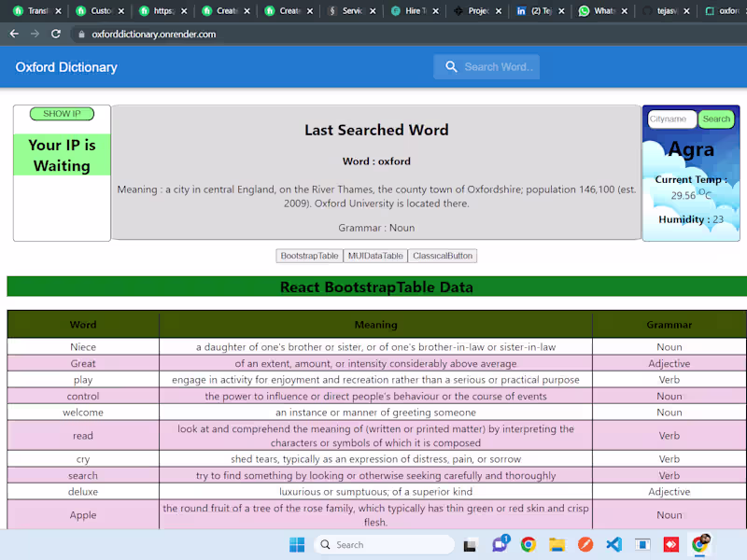Open Teams chat icon in taskbar
This screenshot has width=747, height=560.
tap(500, 543)
